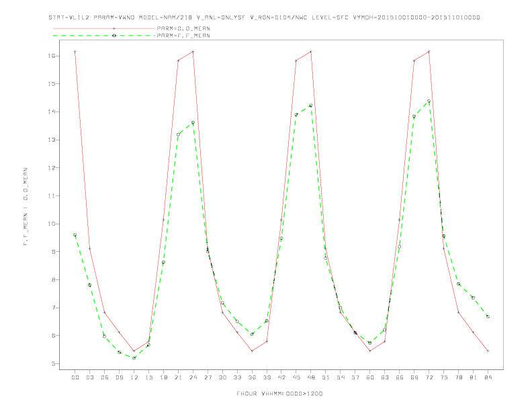This screenshot has height=411, width=532.
Task: Select green F.F_MEAN marker at hour 24
Action: [x=193, y=122]
